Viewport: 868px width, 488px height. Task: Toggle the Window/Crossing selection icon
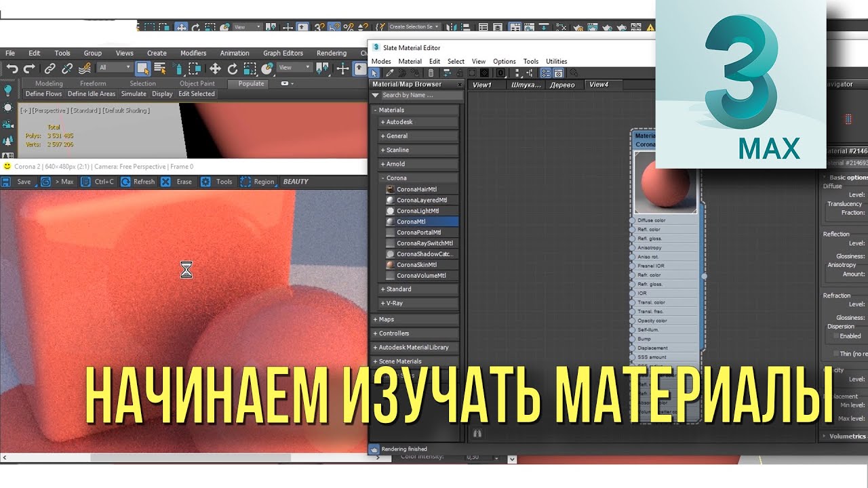click(x=195, y=68)
